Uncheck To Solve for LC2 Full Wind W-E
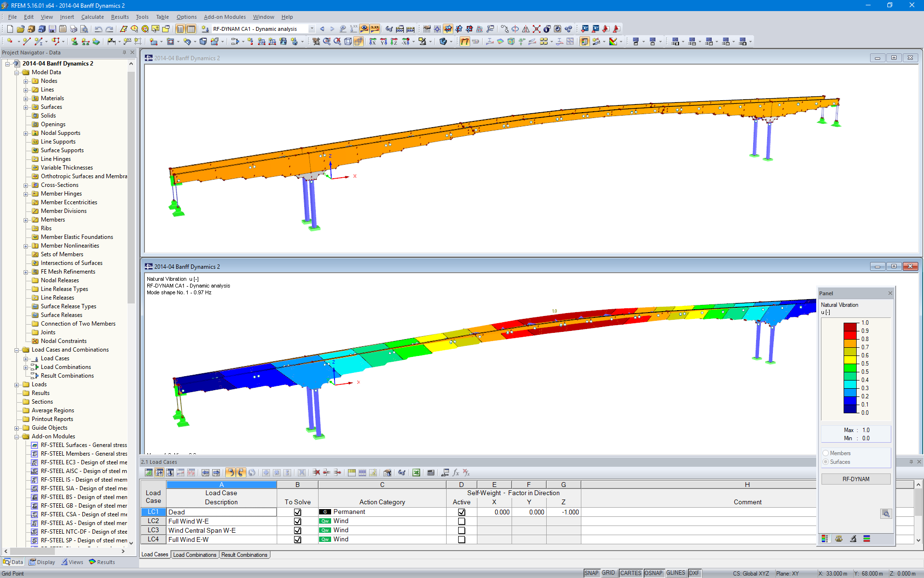The width and height of the screenshot is (924, 578). coord(297,521)
